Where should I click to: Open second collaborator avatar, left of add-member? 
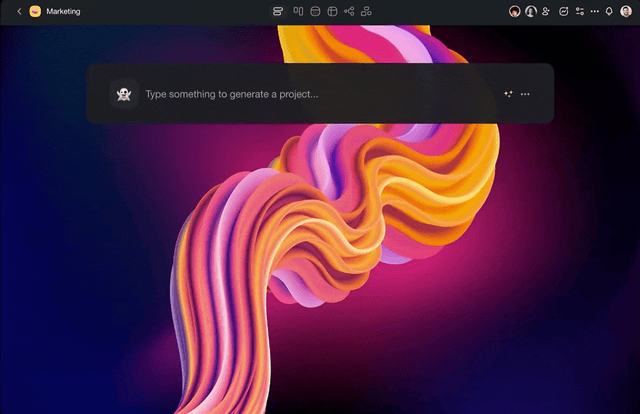click(531, 11)
